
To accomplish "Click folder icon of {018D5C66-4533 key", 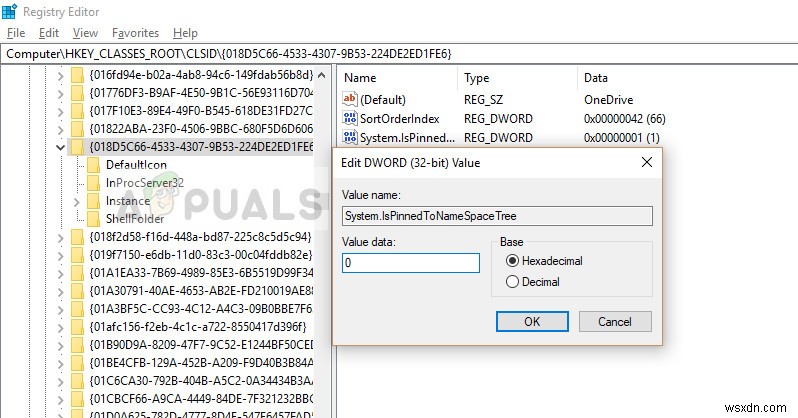I will coord(77,147).
